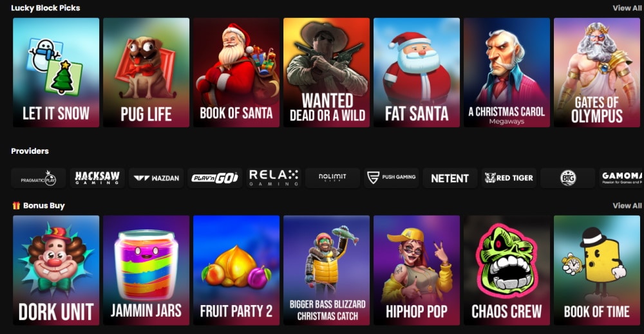Launch the Pug Life game tile
The image size is (644, 334).
click(x=146, y=72)
